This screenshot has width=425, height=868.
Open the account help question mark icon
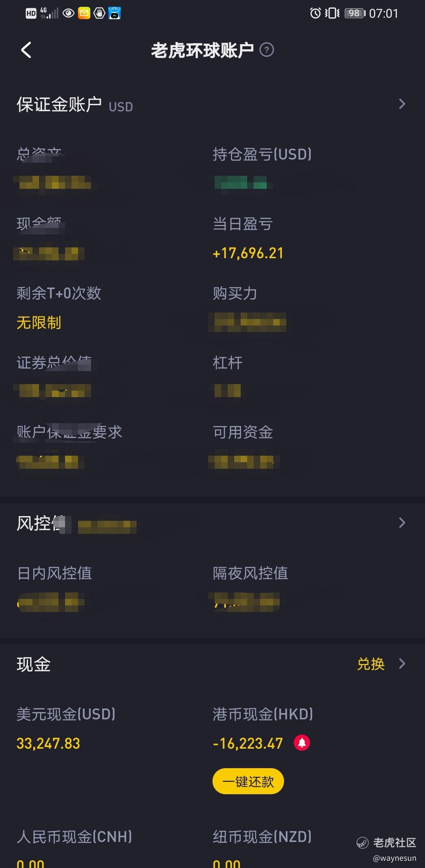coord(267,50)
